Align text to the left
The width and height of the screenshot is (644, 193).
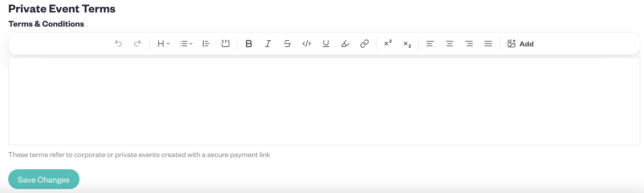(430, 44)
